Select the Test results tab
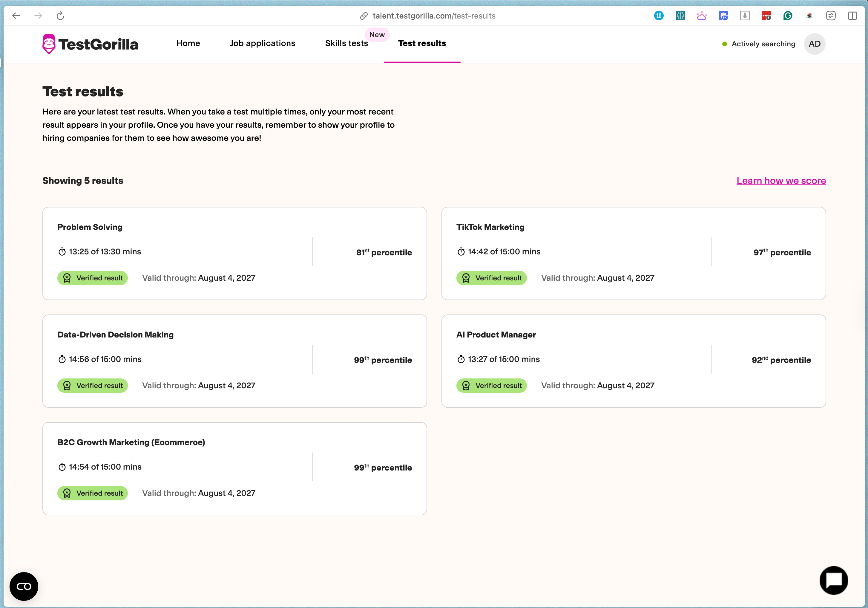Image resolution: width=868 pixels, height=608 pixels. pos(422,43)
